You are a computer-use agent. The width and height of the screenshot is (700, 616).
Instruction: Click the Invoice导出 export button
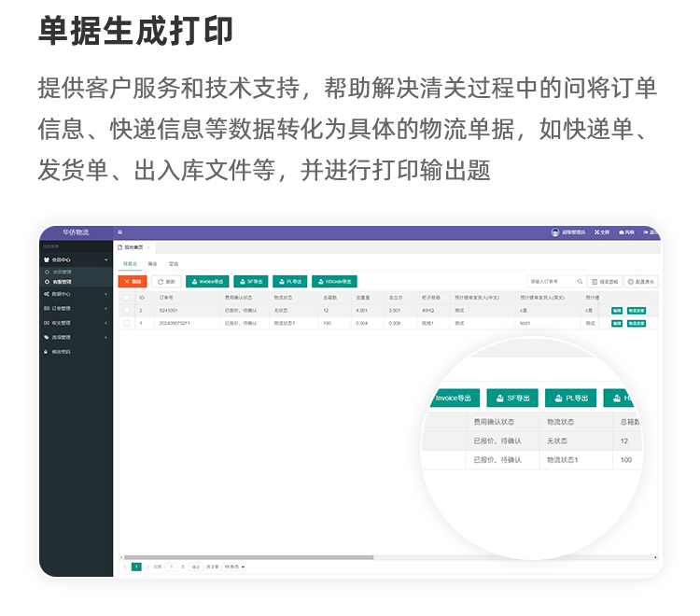207,281
